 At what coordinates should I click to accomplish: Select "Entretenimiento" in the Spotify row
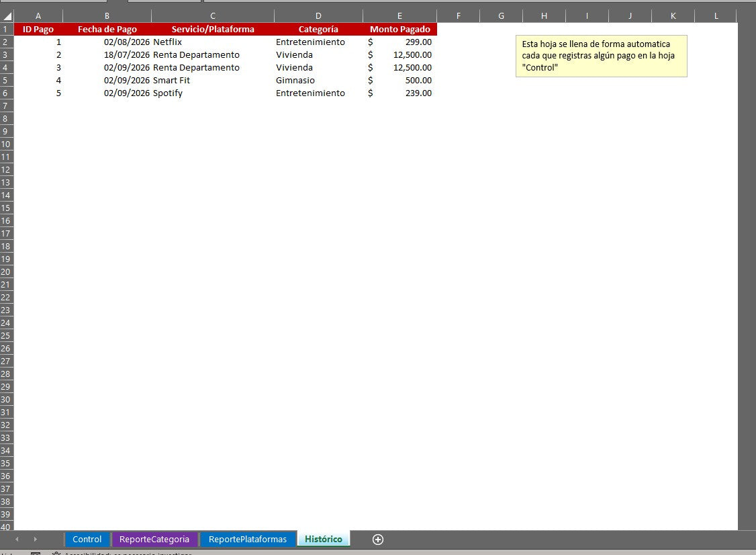[x=318, y=93]
